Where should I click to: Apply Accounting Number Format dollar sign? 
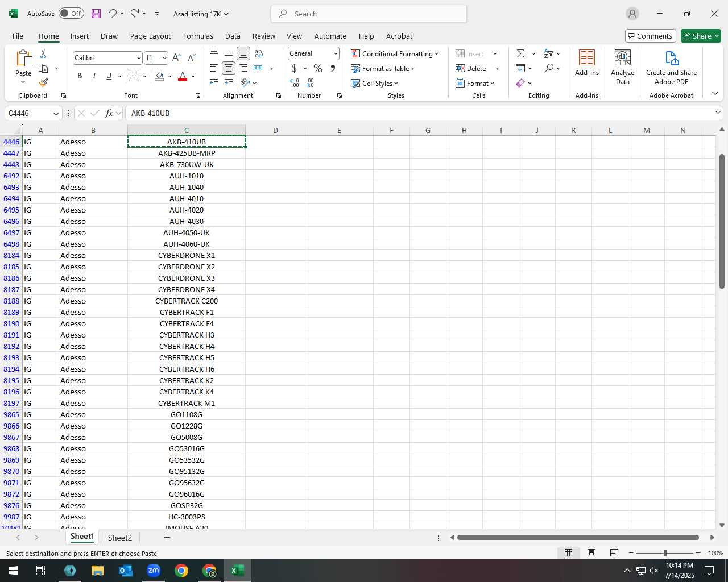tap(294, 68)
